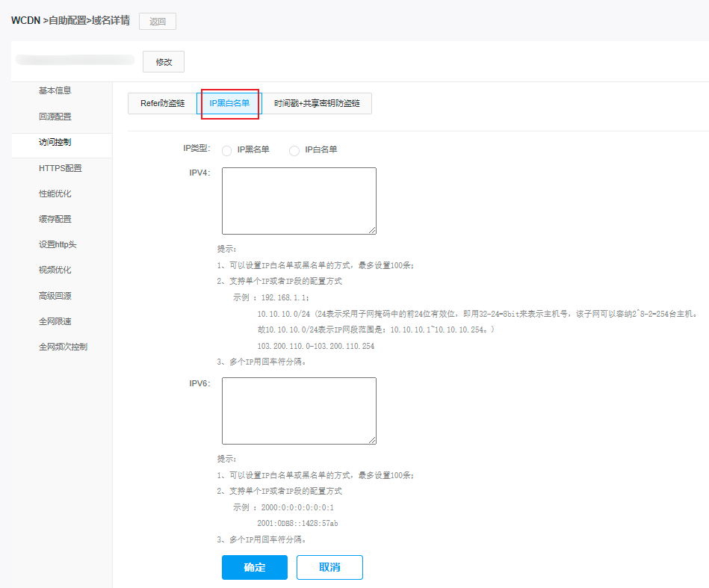Select the IP黑名单 radio button
709x588 pixels.
227,150
